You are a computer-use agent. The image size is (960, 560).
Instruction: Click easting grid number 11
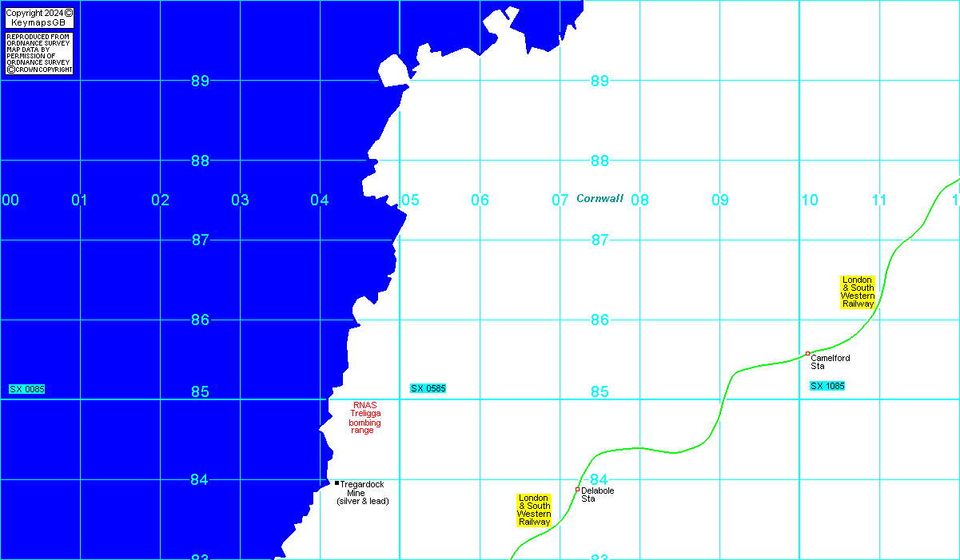[879, 200]
